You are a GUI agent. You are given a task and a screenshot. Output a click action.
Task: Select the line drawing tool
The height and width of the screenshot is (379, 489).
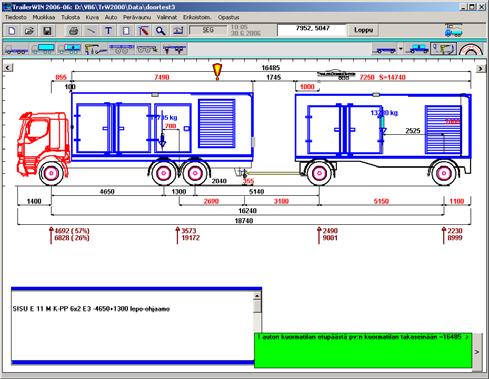coord(91,31)
